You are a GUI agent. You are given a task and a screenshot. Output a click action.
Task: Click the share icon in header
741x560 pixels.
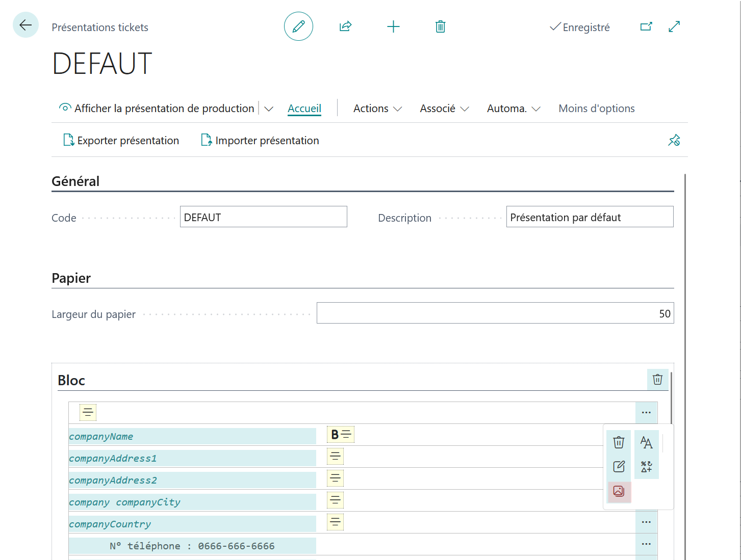346,26
